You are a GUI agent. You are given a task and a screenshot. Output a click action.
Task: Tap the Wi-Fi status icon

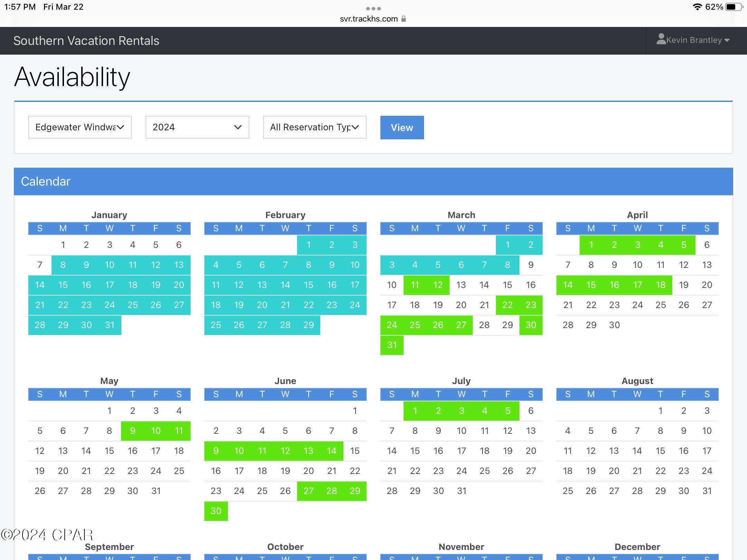[x=697, y=7]
